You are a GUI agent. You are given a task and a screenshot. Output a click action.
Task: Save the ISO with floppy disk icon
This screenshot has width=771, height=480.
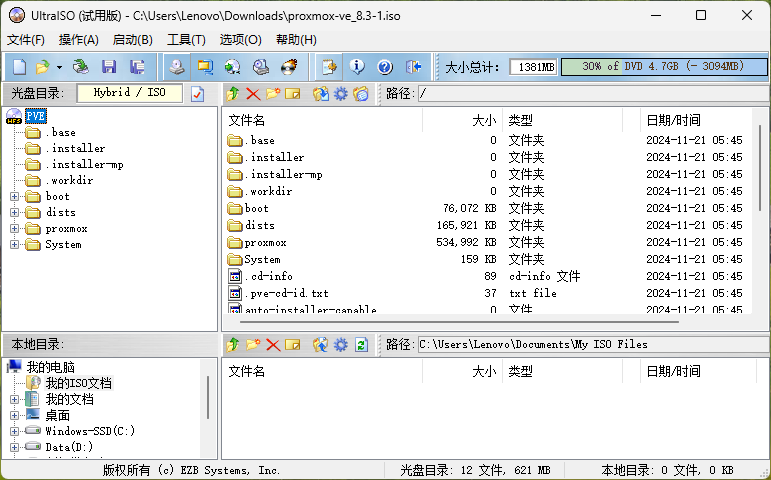tap(109, 66)
